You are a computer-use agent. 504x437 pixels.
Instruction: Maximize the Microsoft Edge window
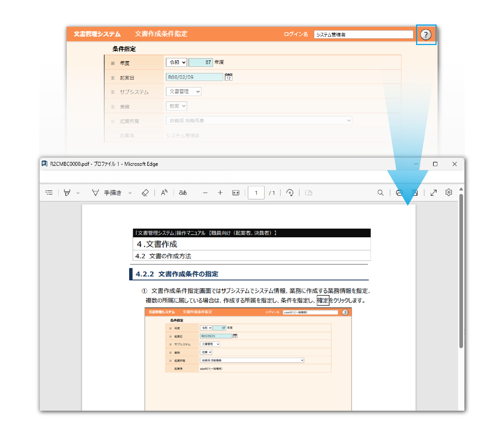click(x=435, y=164)
